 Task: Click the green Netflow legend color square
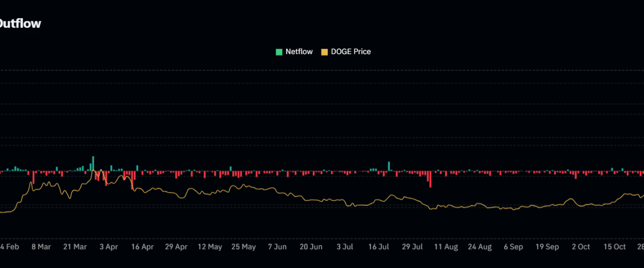(279, 51)
